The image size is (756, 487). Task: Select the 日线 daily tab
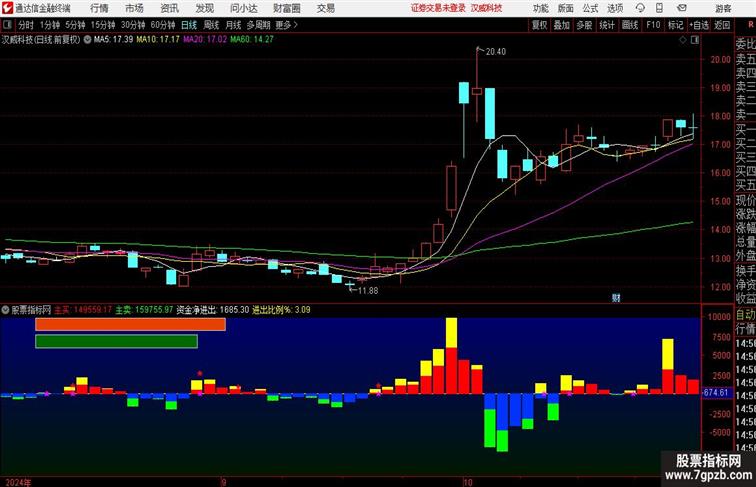coord(189,25)
